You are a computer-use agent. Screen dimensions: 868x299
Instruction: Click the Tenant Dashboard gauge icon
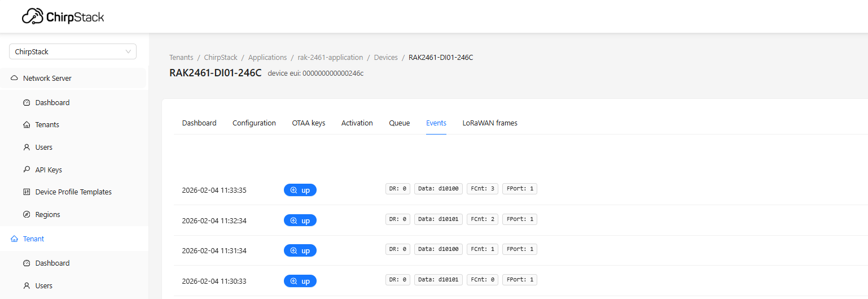point(27,263)
